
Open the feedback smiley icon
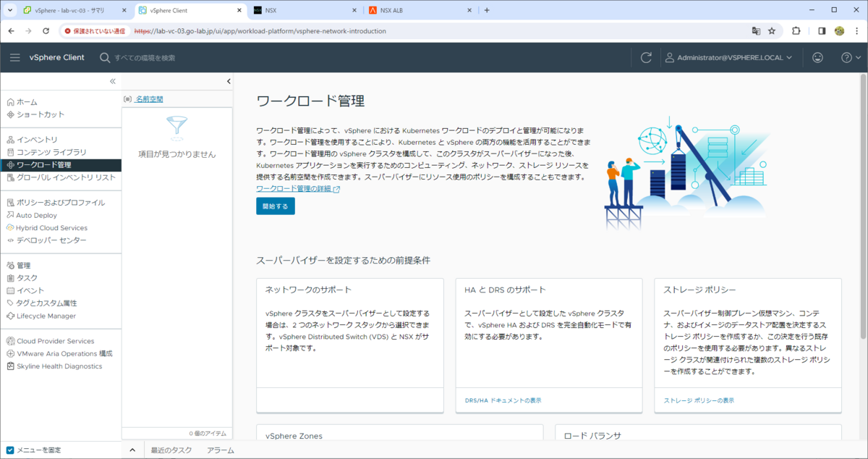[x=818, y=57]
